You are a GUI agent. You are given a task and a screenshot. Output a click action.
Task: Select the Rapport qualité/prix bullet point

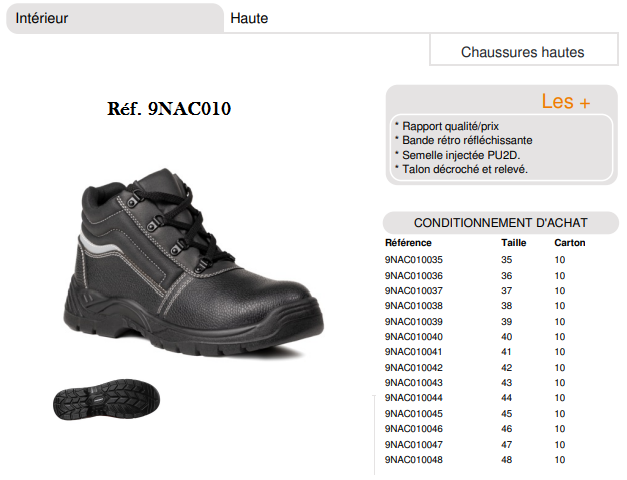451,126
